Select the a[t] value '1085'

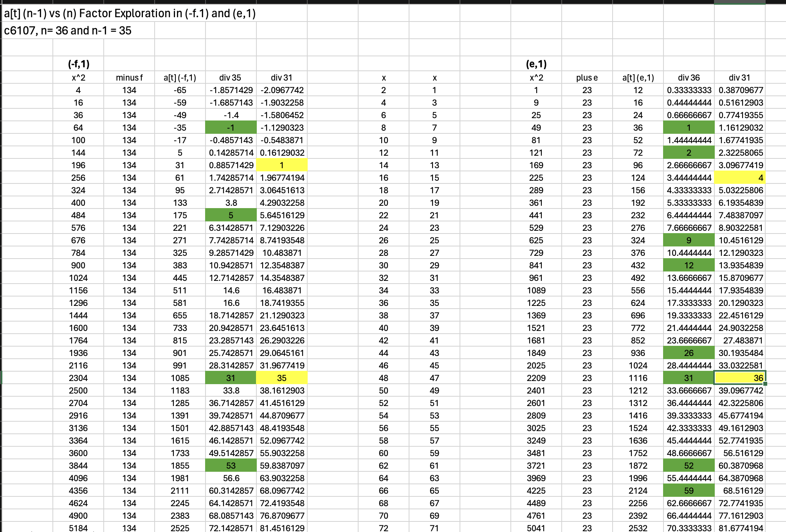[x=180, y=378]
